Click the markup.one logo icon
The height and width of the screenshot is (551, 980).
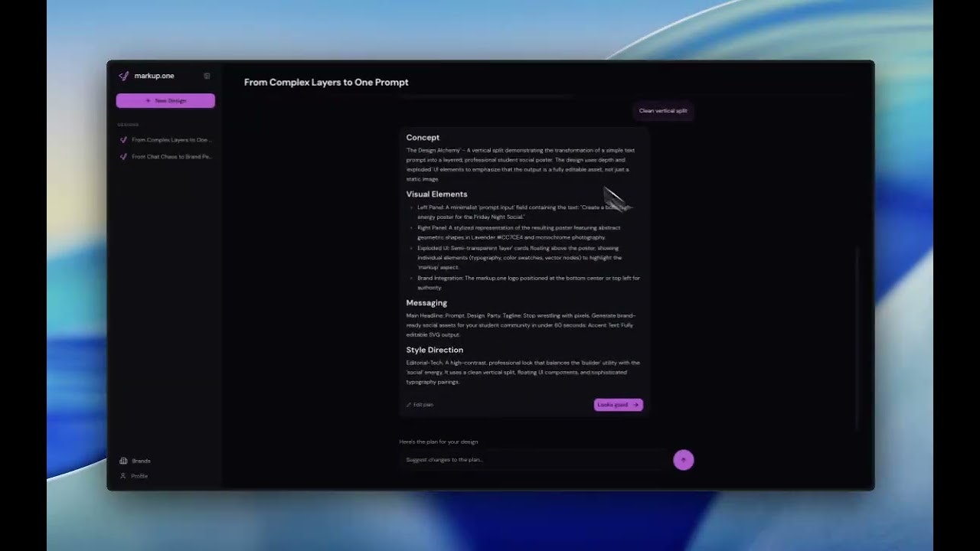[123, 76]
